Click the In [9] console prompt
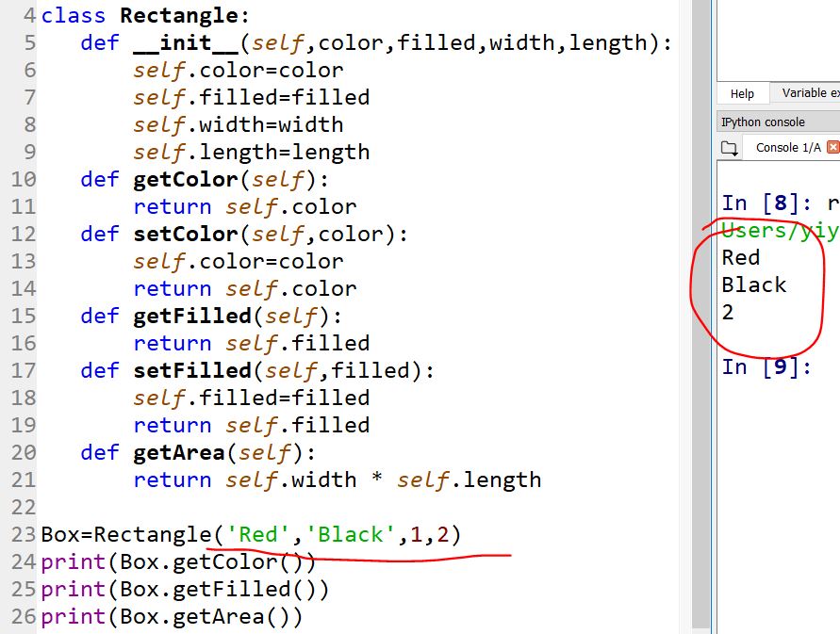 pos(766,366)
